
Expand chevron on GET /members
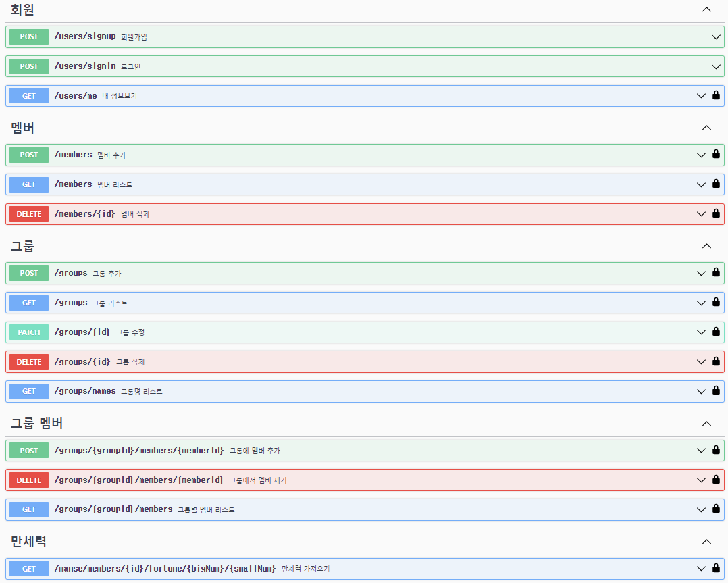[x=701, y=185]
